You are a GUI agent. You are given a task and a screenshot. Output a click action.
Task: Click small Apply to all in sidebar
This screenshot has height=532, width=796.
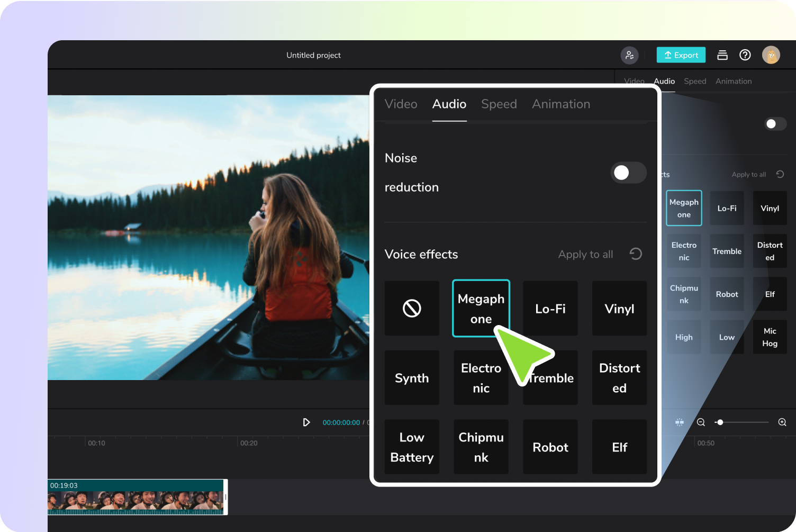tap(749, 175)
